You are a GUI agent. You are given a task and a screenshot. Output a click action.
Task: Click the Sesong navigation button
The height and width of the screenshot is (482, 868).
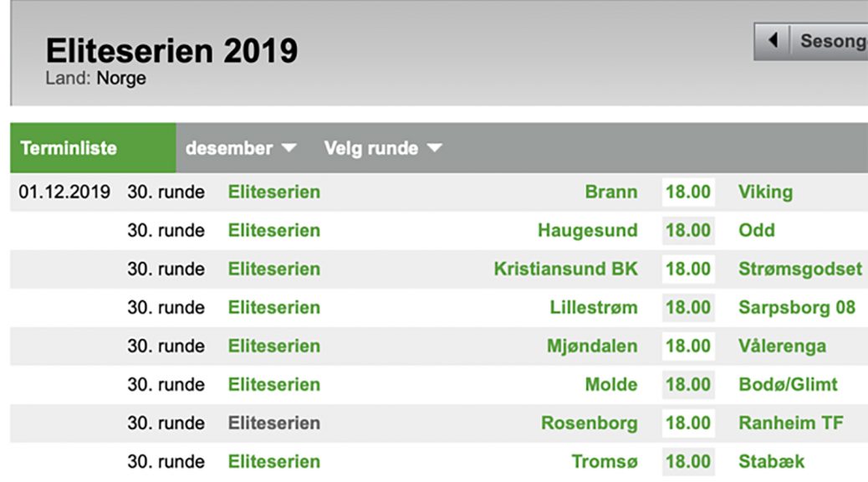(x=831, y=40)
